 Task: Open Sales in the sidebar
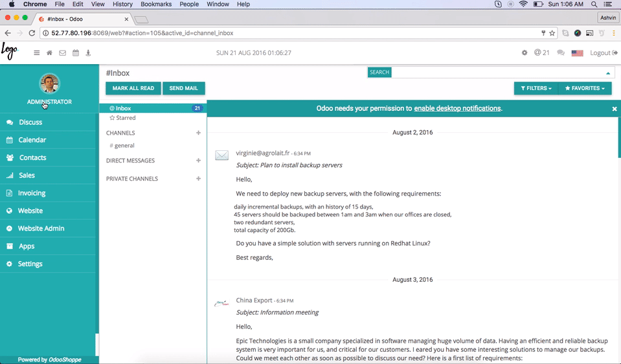click(x=27, y=175)
